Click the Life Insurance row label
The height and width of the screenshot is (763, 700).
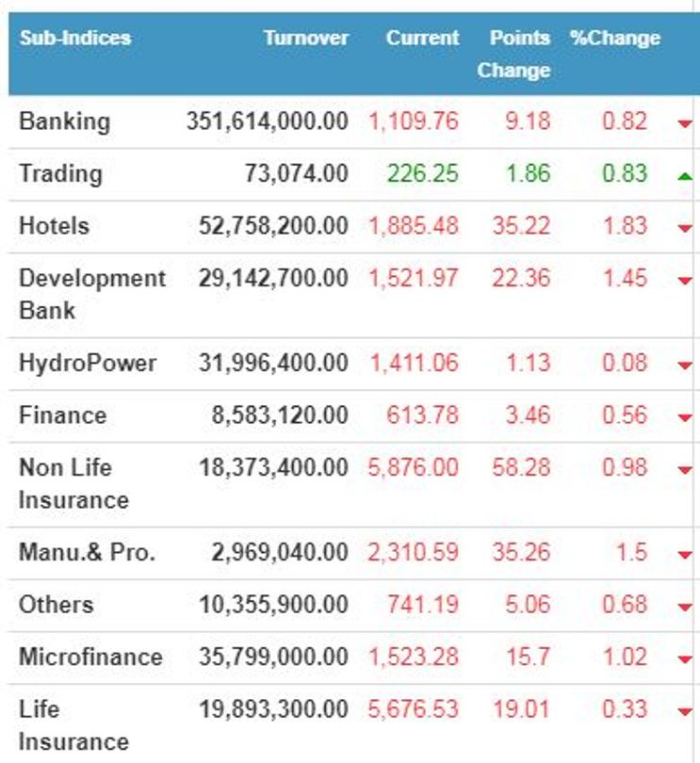click(73, 724)
